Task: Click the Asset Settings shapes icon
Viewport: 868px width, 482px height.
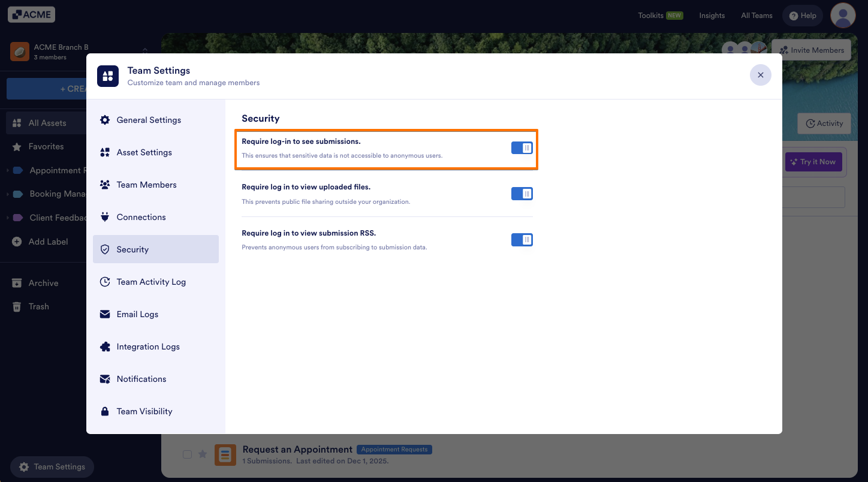Action: pos(105,152)
